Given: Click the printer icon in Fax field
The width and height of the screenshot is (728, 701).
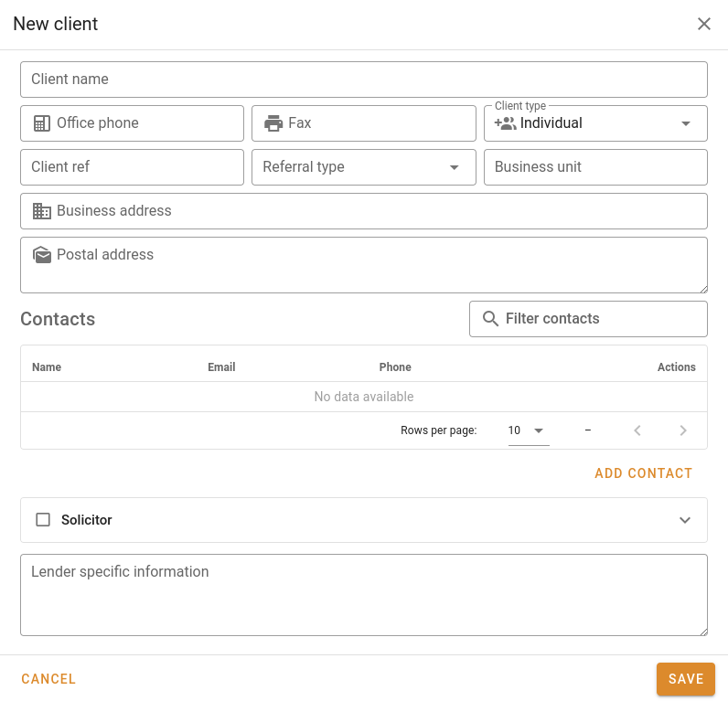Looking at the screenshot, I should click(273, 123).
